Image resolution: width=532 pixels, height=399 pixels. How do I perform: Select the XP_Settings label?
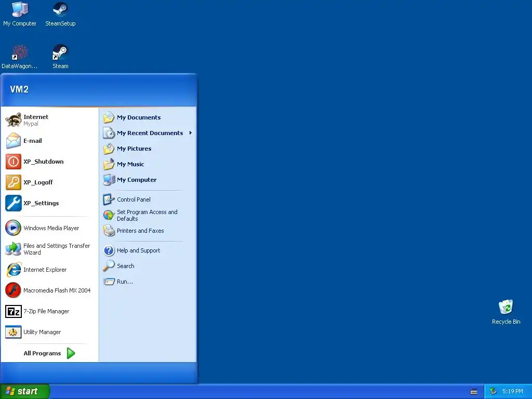pos(41,203)
